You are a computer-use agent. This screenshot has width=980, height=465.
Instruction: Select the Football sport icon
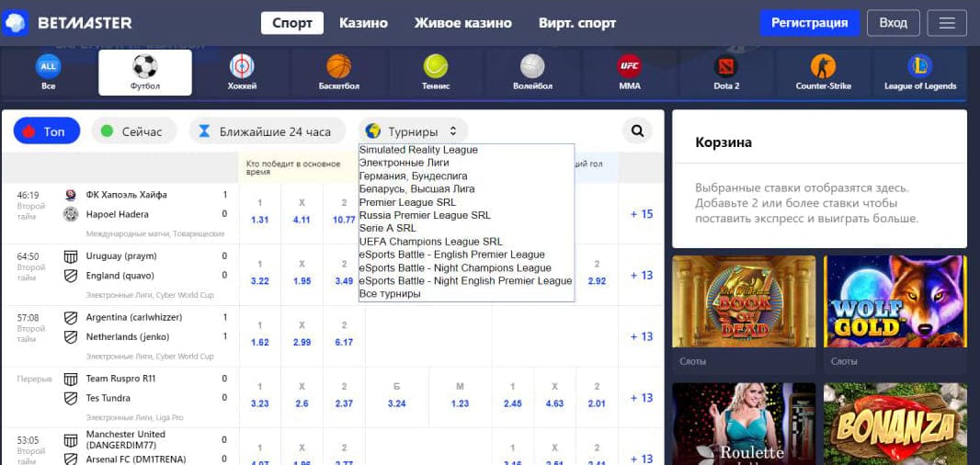pyautogui.click(x=145, y=73)
